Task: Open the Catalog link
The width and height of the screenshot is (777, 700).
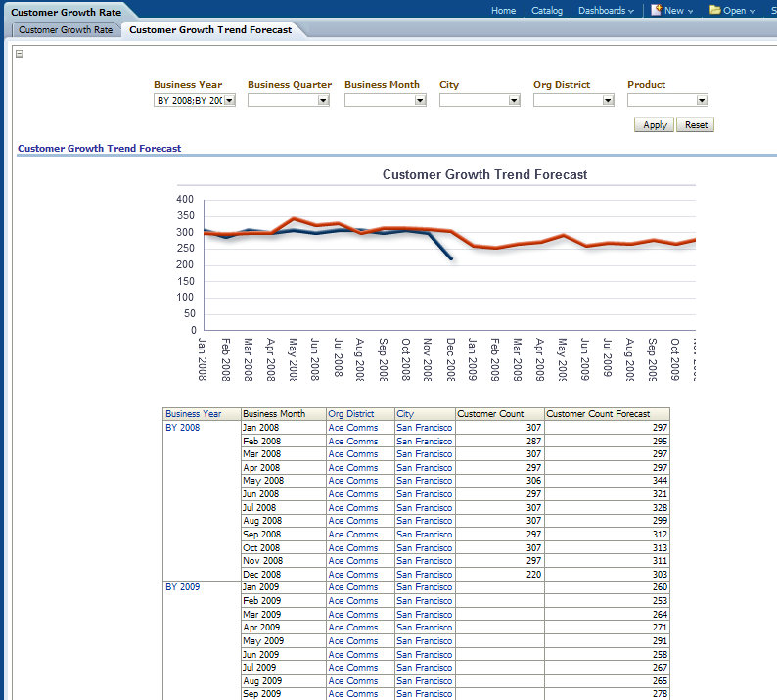Action: [x=547, y=11]
